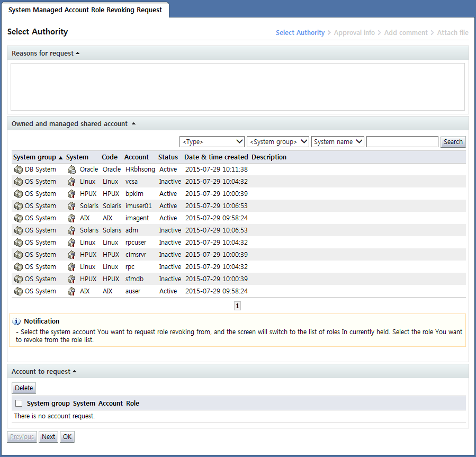Click the group icon in the auser row
476x457 pixels.
(x=19, y=291)
